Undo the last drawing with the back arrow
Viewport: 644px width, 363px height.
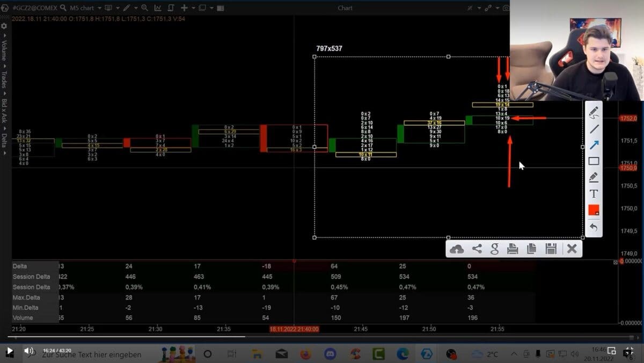tap(594, 227)
